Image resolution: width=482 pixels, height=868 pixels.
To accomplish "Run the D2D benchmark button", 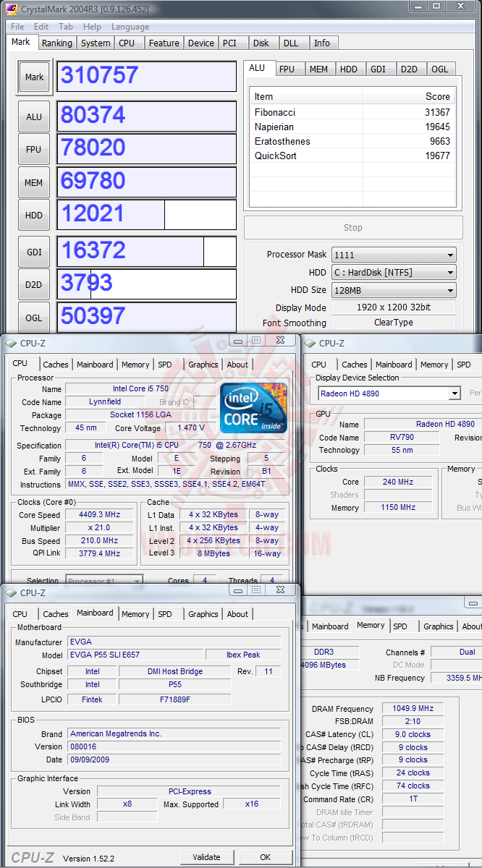I will pos(34,285).
